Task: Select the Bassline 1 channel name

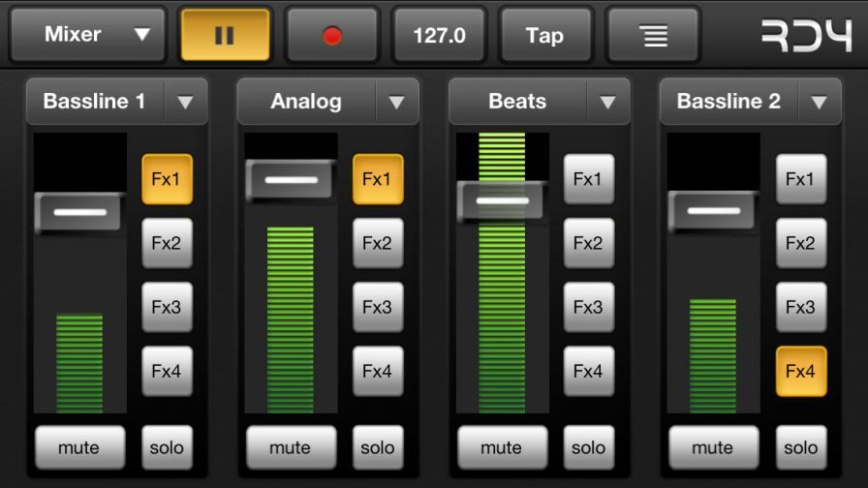Action: click(x=94, y=102)
